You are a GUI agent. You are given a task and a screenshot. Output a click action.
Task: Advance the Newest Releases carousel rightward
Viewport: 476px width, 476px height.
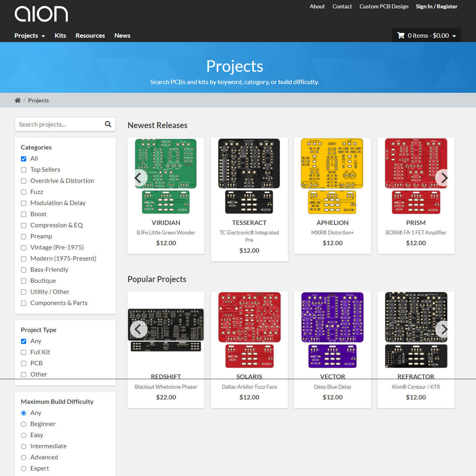(x=444, y=178)
